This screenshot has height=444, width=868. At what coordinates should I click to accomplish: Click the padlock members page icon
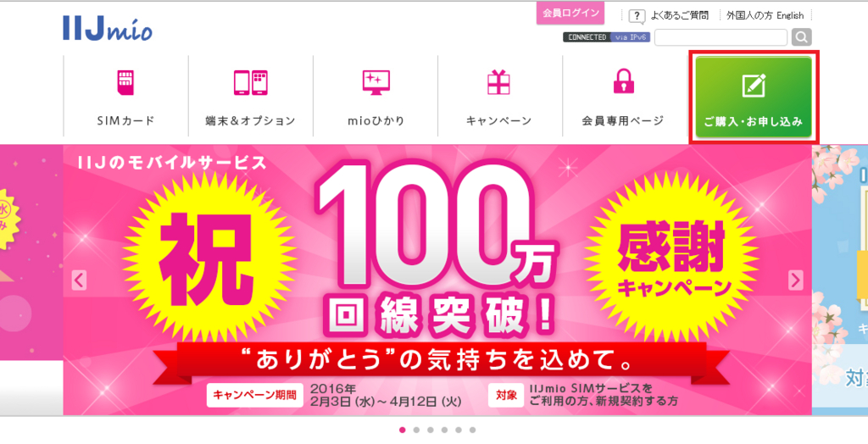coord(624,82)
